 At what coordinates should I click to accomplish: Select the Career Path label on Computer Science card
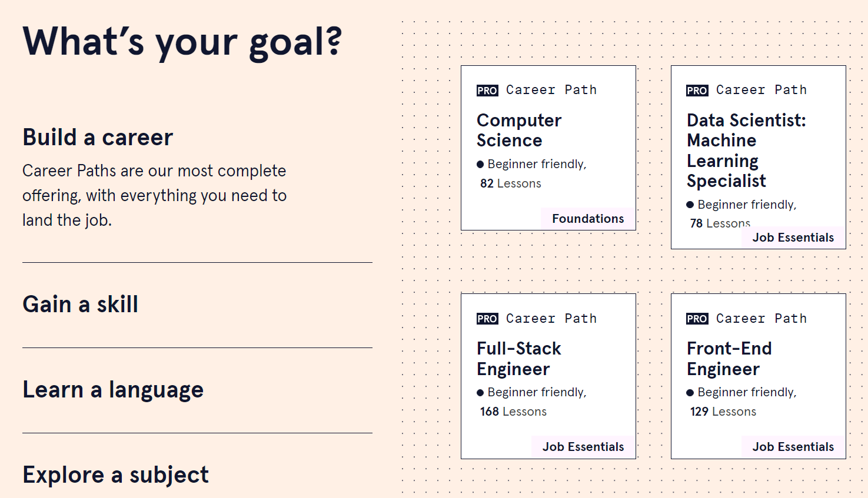click(x=551, y=89)
